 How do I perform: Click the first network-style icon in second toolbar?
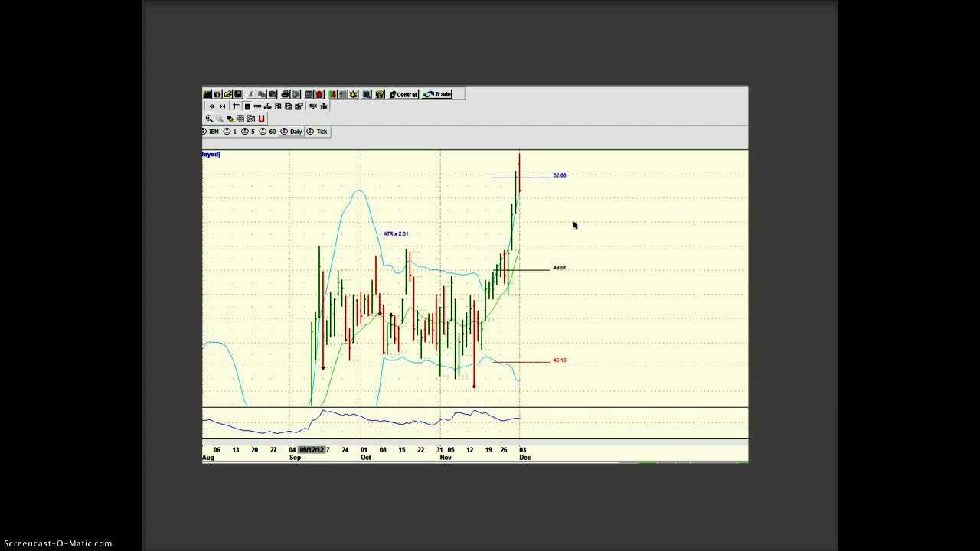point(313,106)
